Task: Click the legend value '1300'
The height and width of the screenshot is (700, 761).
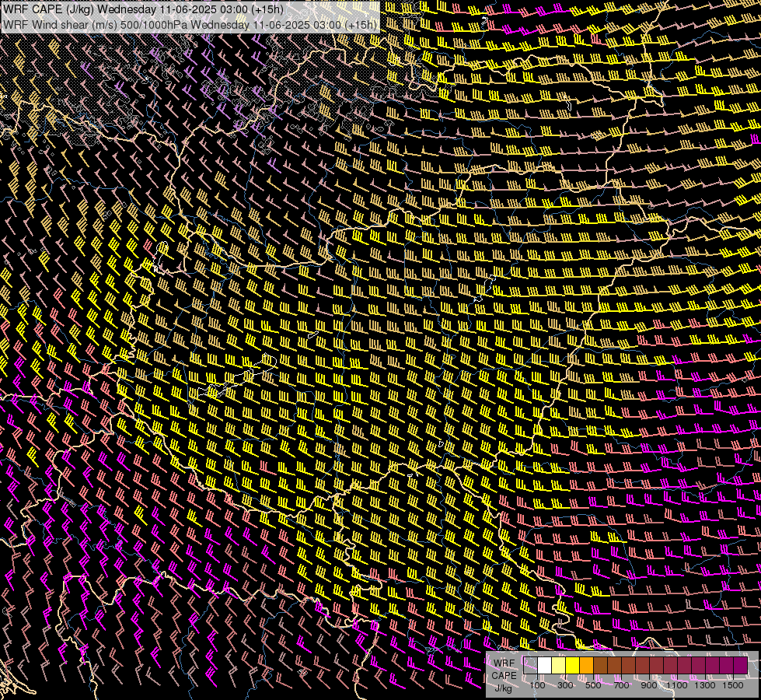Action: tap(705, 685)
